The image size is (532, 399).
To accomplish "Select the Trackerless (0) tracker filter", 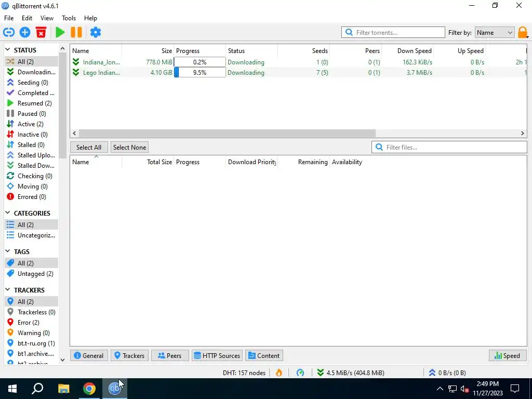I will click(31, 312).
